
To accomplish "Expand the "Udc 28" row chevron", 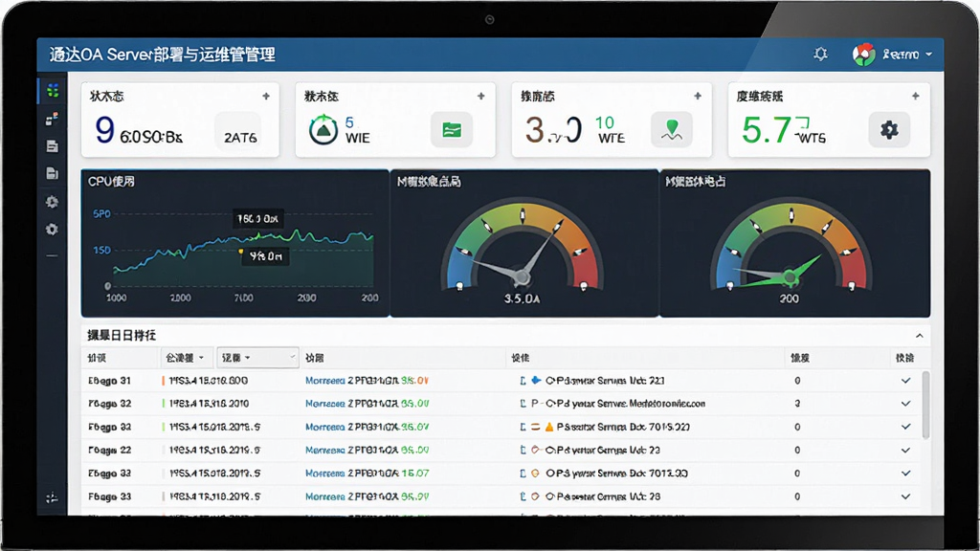I will click(905, 496).
